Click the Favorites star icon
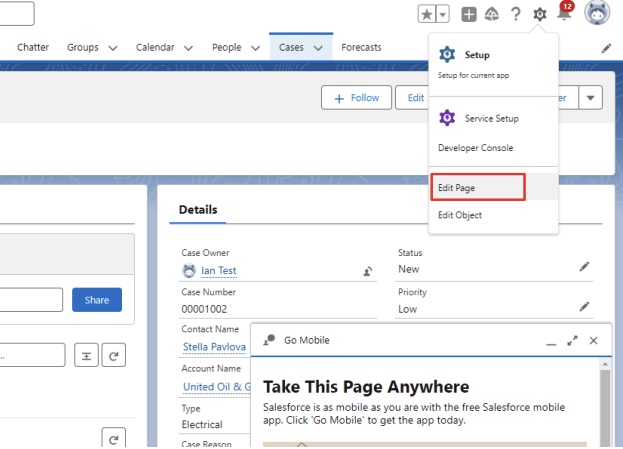This screenshot has height=449, width=623. (427, 15)
